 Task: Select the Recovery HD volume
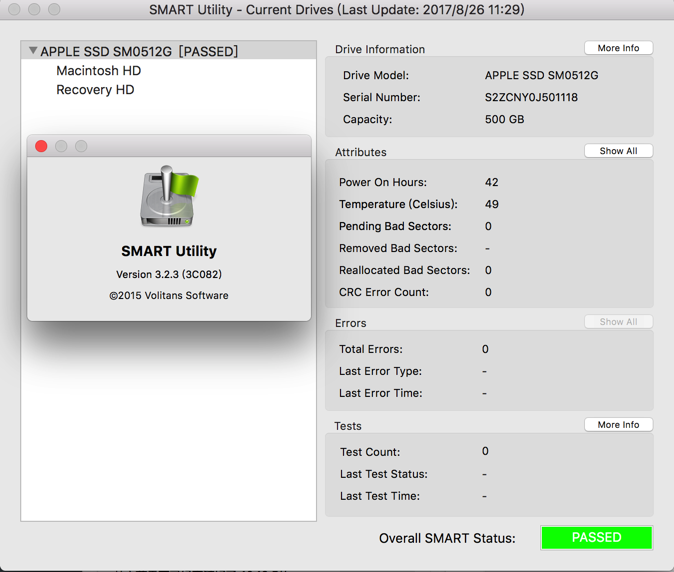(95, 90)
